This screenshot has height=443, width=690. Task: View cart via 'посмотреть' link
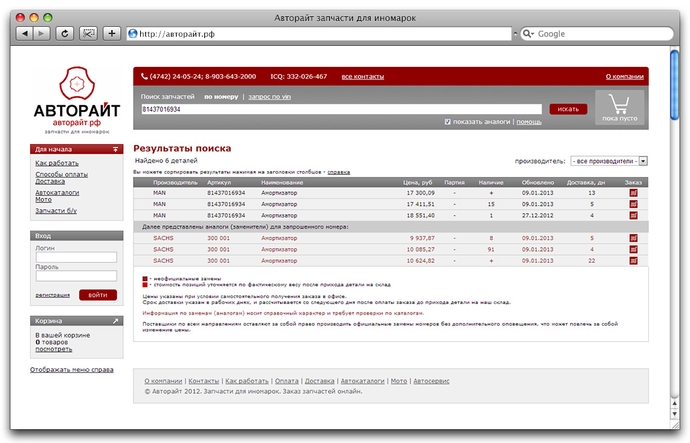click(53, 349)
